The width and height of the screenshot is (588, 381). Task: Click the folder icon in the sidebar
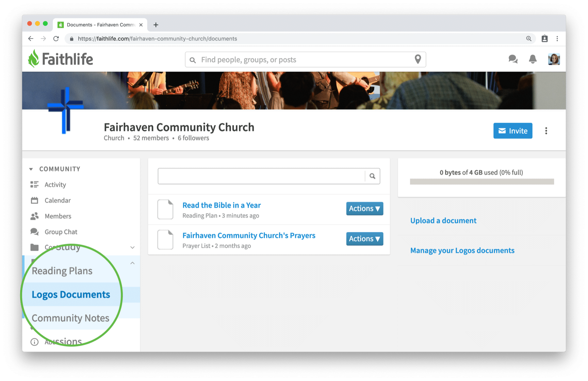tap(34, 247)
